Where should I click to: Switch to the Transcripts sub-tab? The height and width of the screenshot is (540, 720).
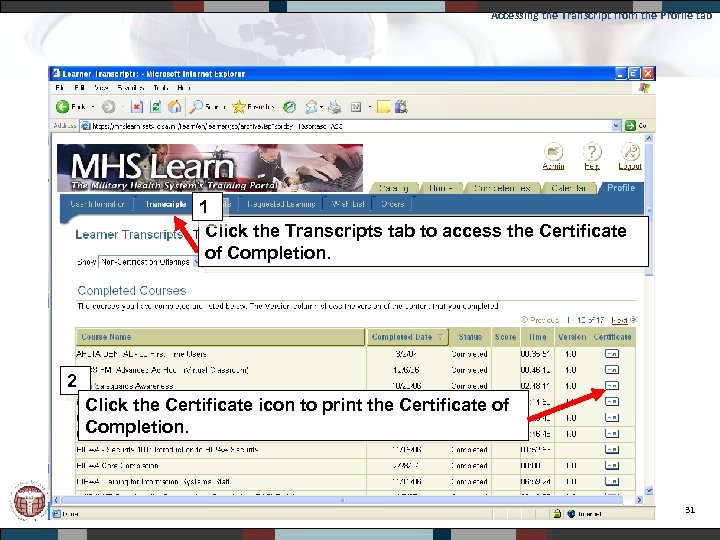pyautogui.click(x=165, y=204)
